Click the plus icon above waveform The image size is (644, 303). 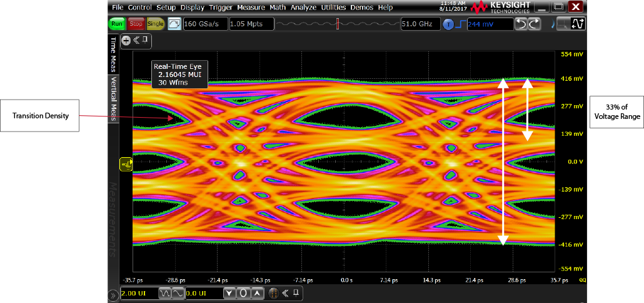[126, 40]
